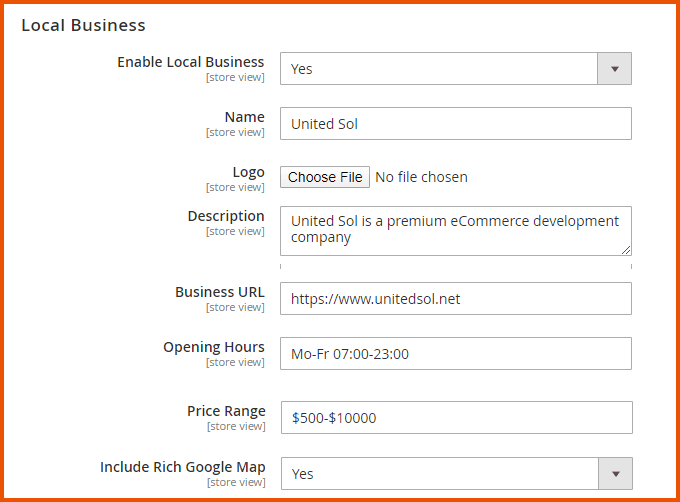Grab the Description textarea resize handle
680x502 pixels.
(626, 250)
